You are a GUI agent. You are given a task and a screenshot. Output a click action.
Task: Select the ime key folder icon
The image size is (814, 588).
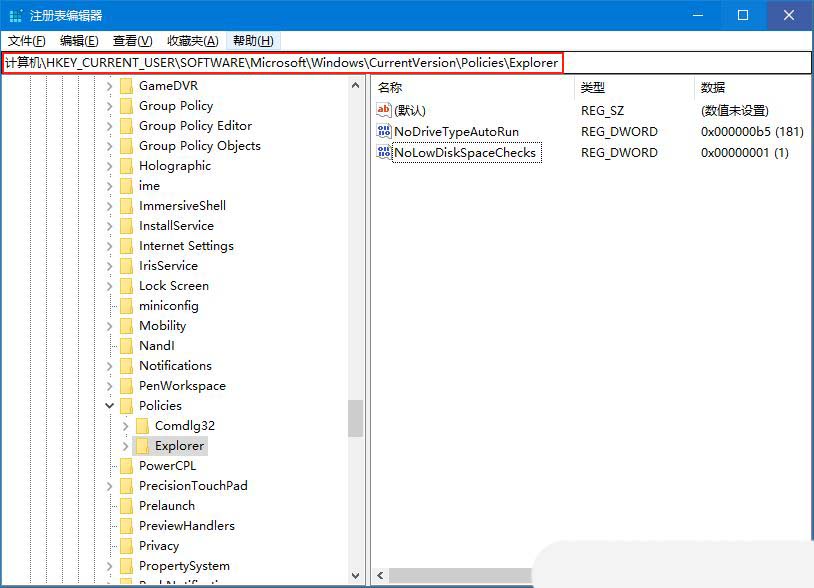126,186
